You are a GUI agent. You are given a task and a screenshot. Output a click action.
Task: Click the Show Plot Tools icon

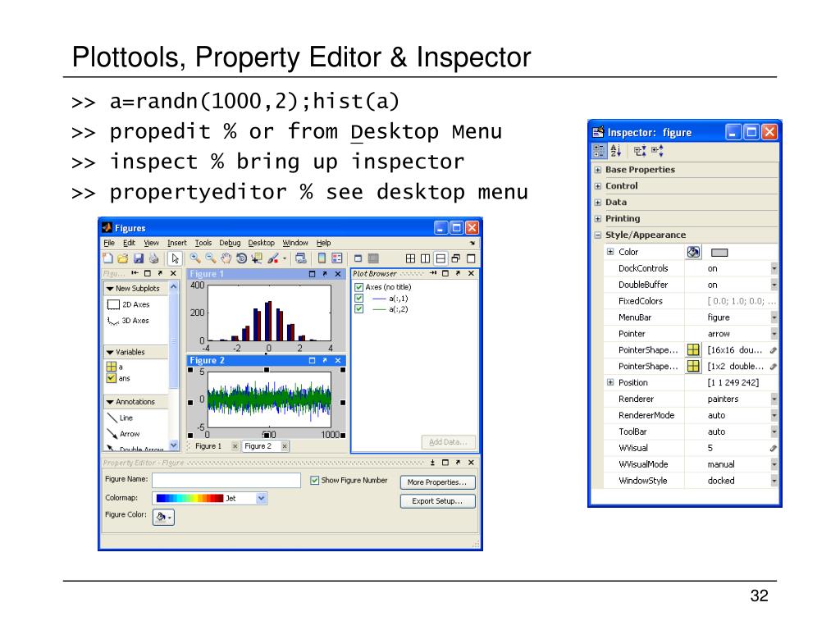tap(373, 258)
